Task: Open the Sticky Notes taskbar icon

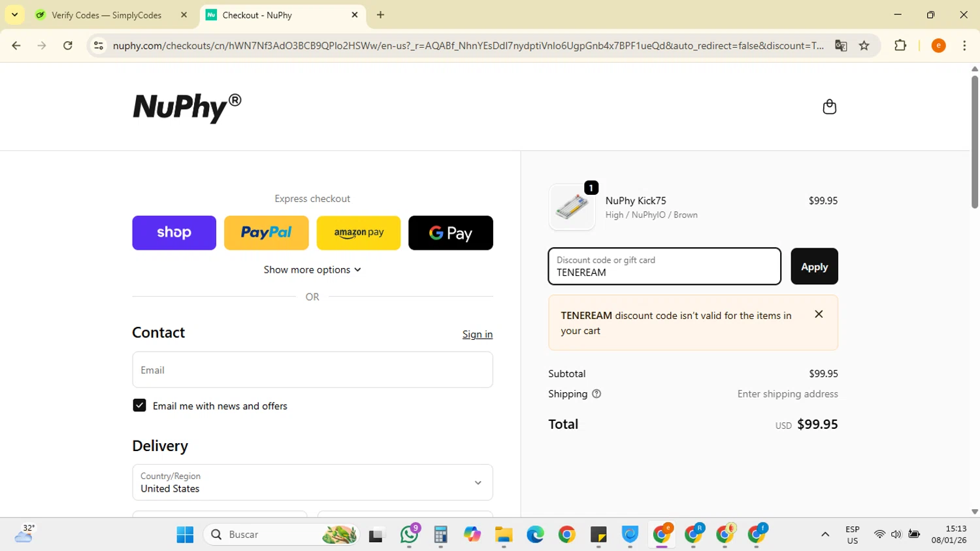Action: coord(598,535)
